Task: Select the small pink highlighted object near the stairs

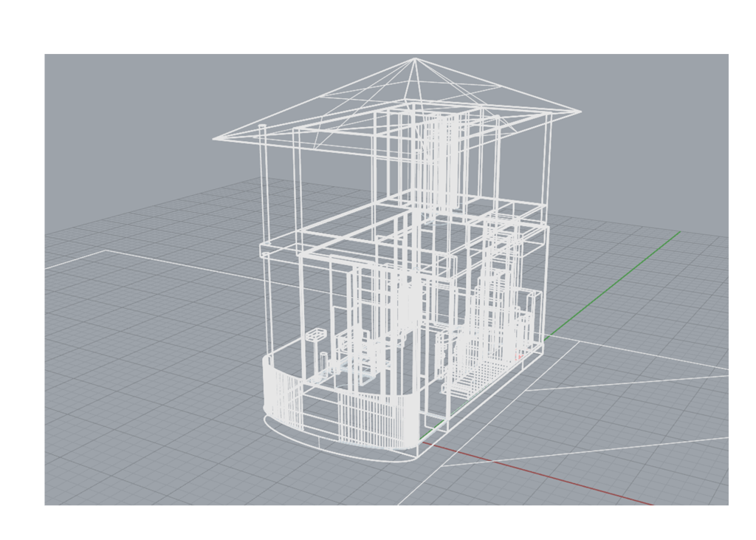Action: (x=519, y=357)
